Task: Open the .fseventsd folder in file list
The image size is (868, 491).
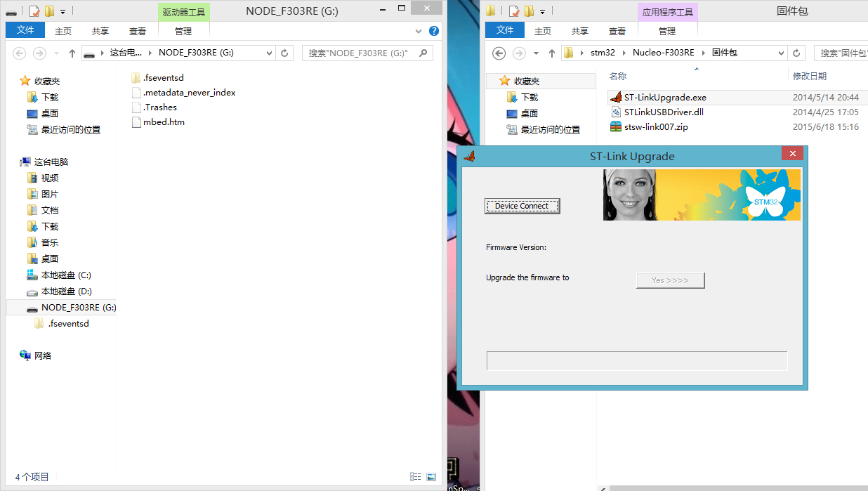Action: click(x=163, y=78)
